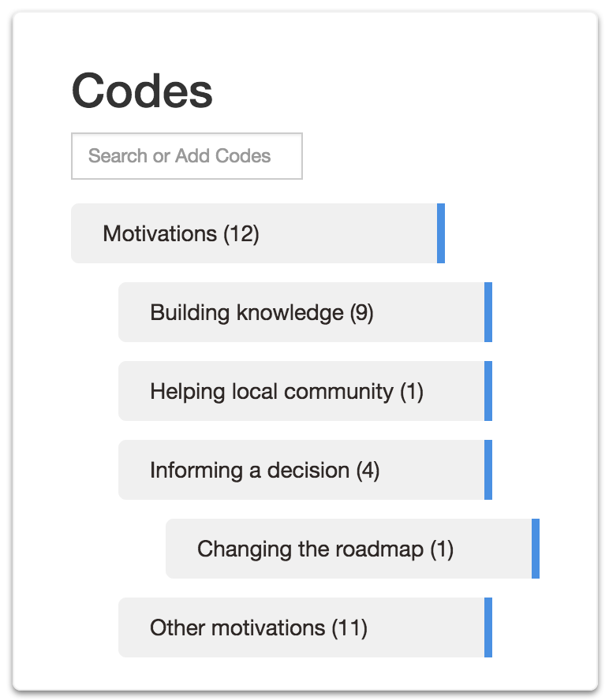Click the blue bar beside Informing a decision

pyautogui.click(x=488, y=470)
